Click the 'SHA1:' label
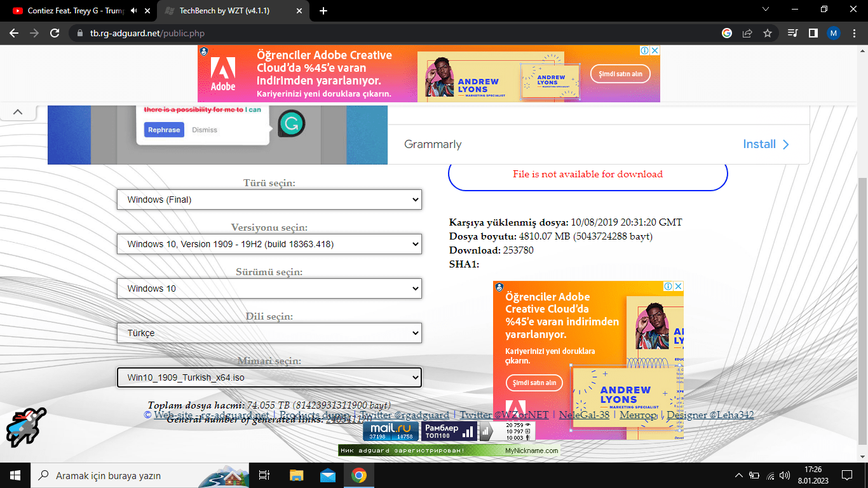 coord(465,264)
